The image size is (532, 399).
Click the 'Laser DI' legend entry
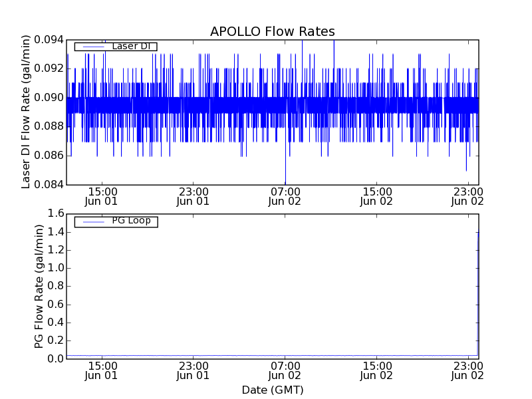pyautogui.click(x=116, y=46)
